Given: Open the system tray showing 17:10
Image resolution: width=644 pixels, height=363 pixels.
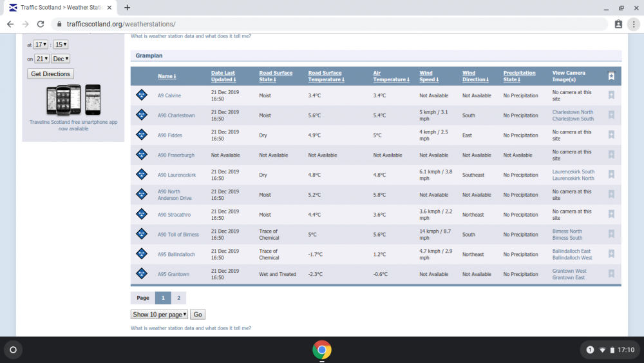Looking at the screenshot, I should [x=610, y=350].
